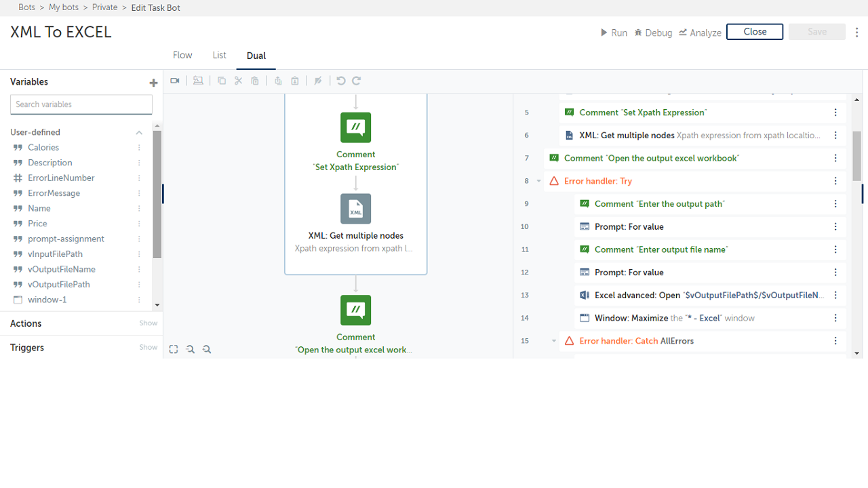This screenshot has width=868, height=488.
Task: Click the Close button
Action: [754, 32]
